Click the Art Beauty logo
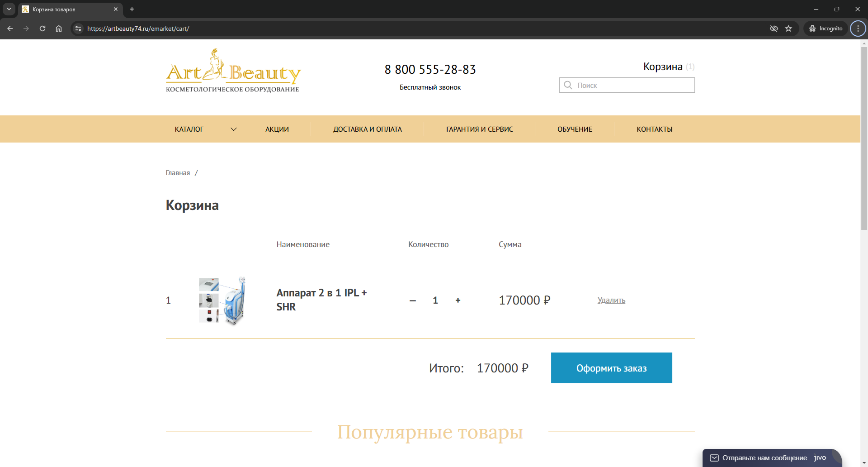 233,71
